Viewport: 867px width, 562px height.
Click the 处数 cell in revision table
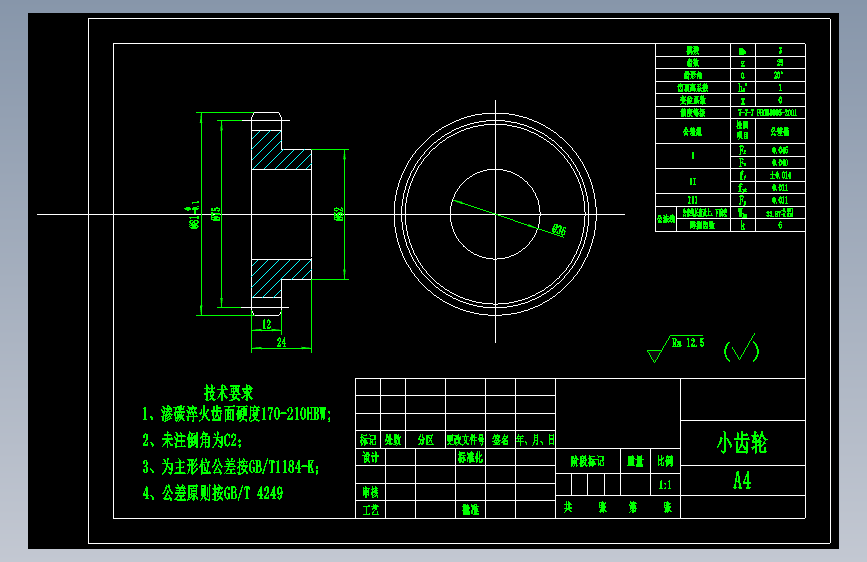(x=393, y=440)
